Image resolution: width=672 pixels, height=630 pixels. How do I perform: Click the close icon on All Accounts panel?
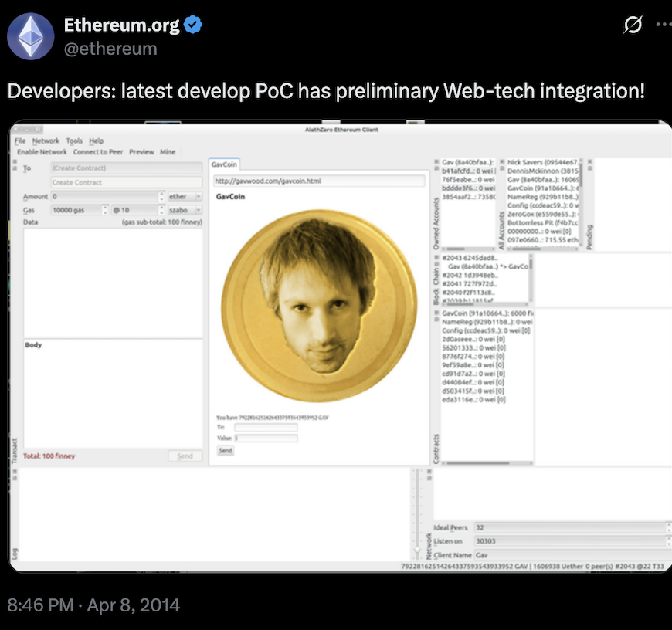pos(502,162)
